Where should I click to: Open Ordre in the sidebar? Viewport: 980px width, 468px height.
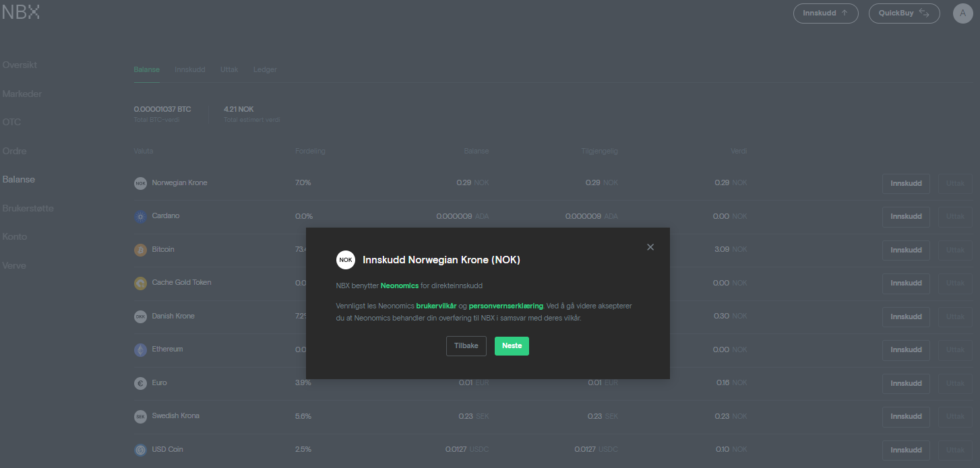coord(14,151)
